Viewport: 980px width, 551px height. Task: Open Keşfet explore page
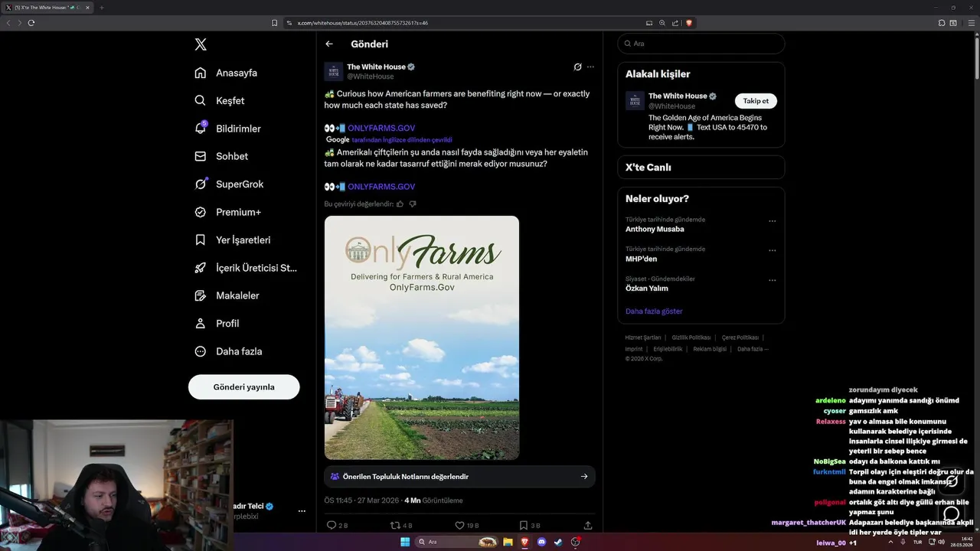(x=220, y=100)
